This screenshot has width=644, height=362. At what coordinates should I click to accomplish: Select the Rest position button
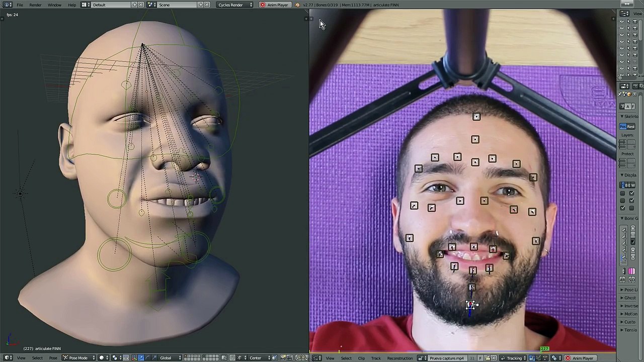(631, 127)
